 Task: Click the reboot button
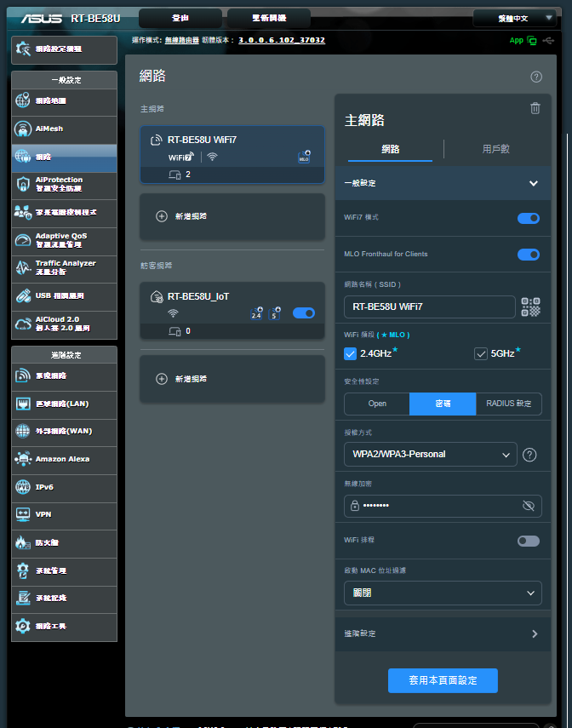269,18
